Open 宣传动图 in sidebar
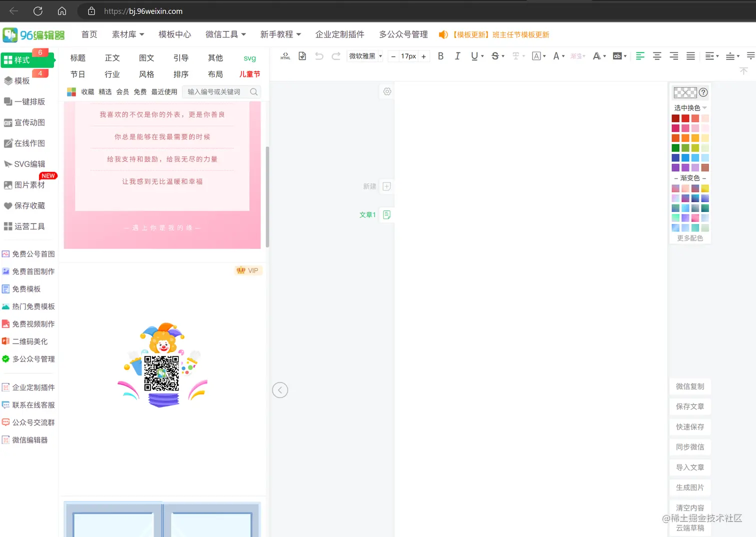 pyautogui.click(x=25, y=122)
